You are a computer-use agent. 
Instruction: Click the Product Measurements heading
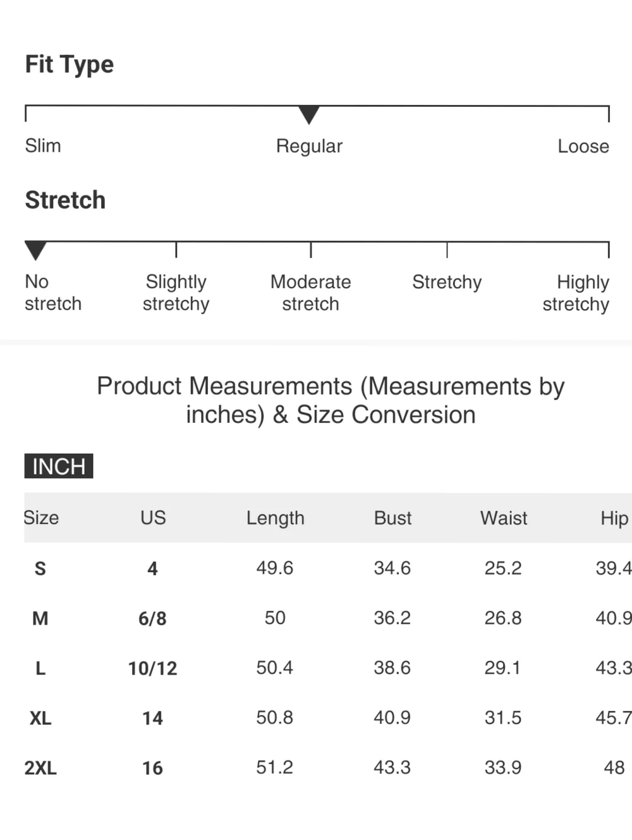331,400
